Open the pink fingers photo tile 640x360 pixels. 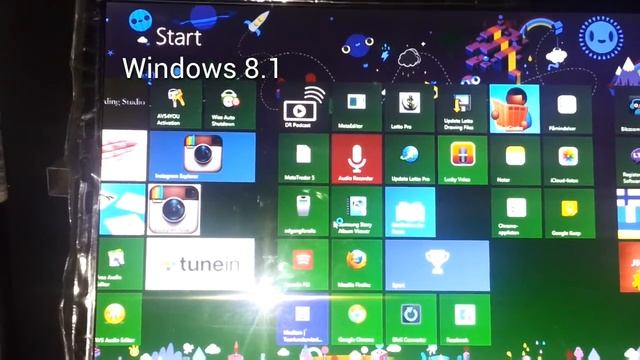124,156
